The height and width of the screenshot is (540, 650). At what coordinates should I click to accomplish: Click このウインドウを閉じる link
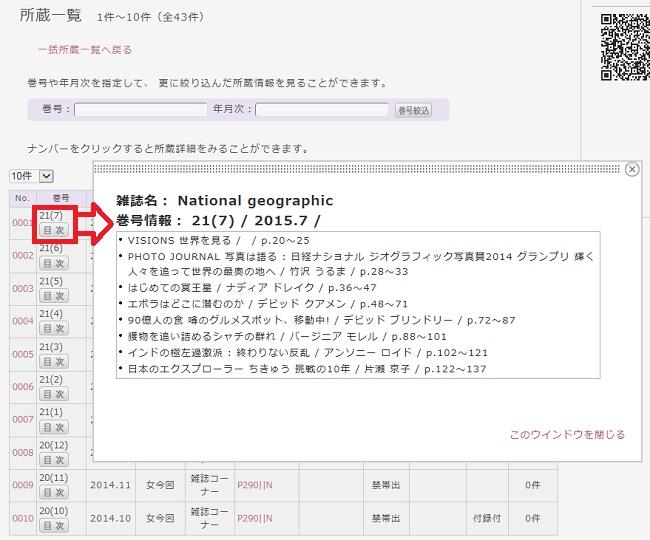point(567,435)
